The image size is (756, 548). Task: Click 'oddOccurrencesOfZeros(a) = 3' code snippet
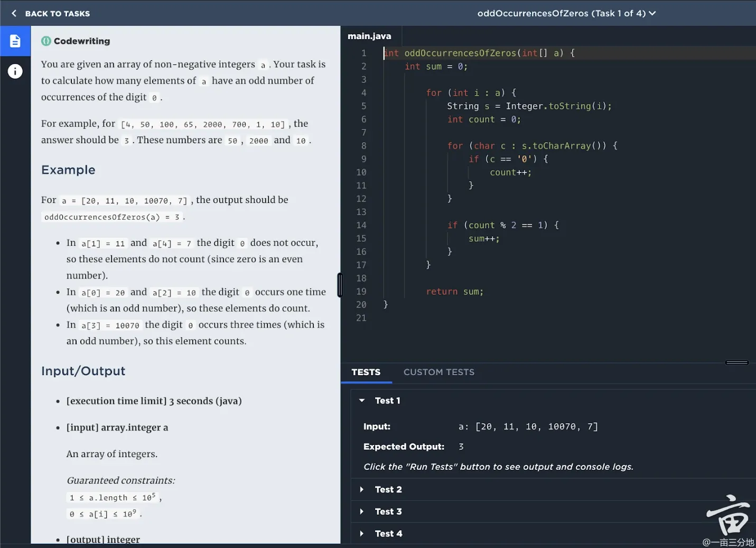(113, 217)
